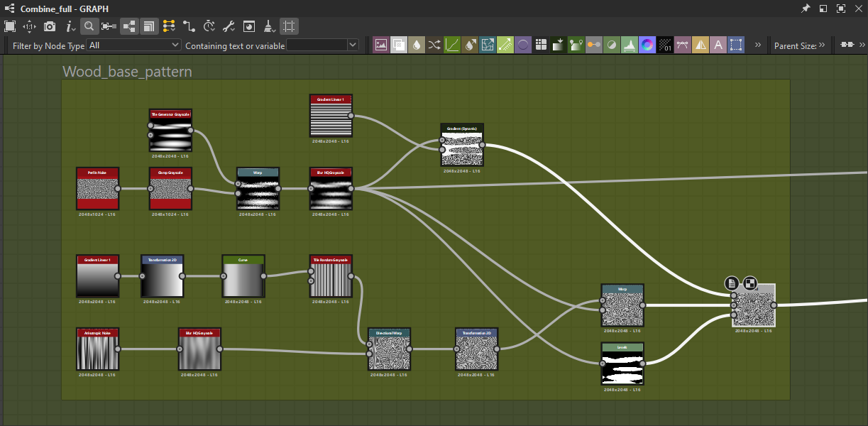
Task: Click the Wood_base_pattern frame title
Action: tap(127, 72)
